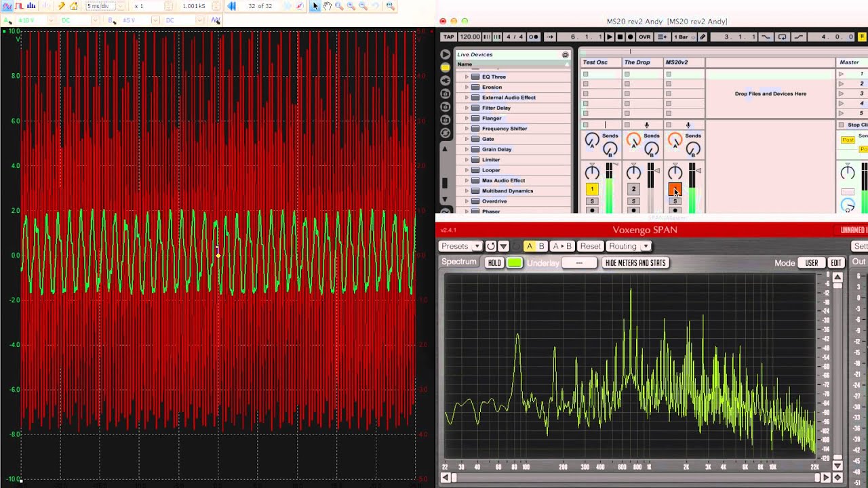Viewport: 868px width, 488px height.
Task: Click the search icon beside Live Devices
Action: tap(565, 55)
